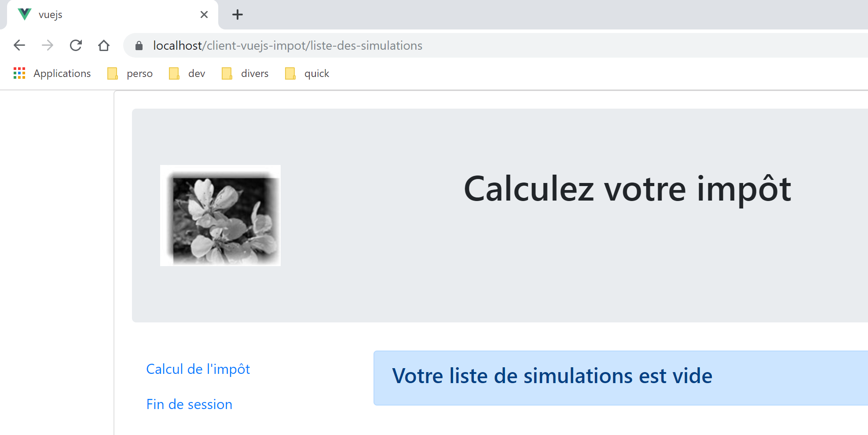Click the flower logo image
868x435 pixels.
[220, 216]
